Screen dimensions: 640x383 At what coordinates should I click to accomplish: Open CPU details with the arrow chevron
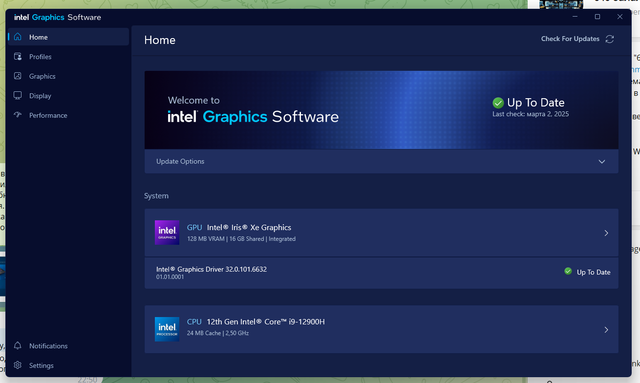click(606, 330)
